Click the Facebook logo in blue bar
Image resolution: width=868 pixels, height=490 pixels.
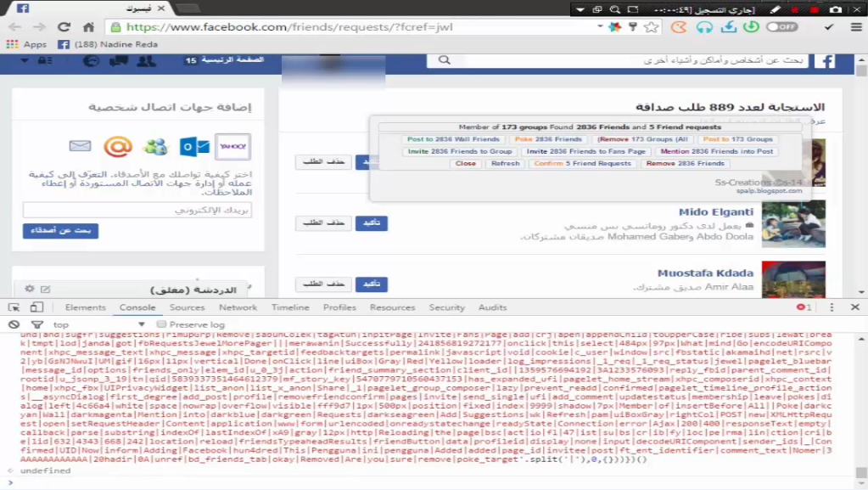[x=825, y=61]
